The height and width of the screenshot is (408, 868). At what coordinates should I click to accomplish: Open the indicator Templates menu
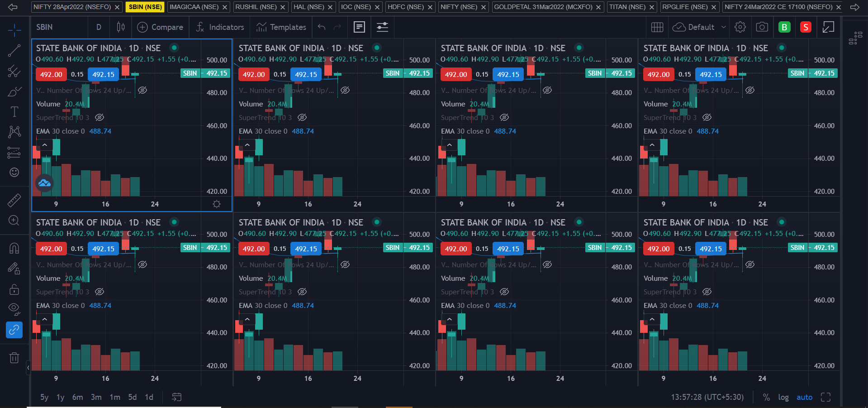tap(281, 27)
